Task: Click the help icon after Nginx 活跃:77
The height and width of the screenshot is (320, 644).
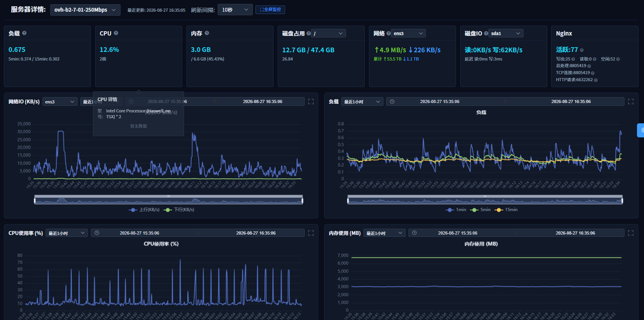Action: point(582,50)
